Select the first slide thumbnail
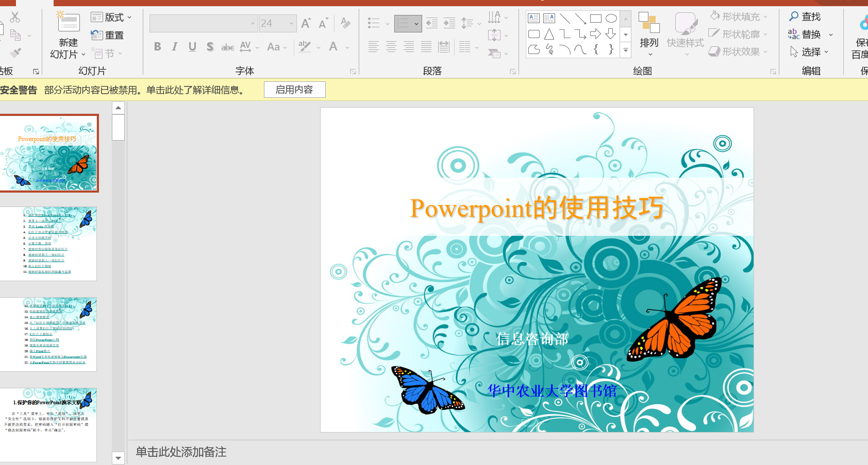Image resolution: width=868 pixels, height=465 pixels. pos(48,153)
